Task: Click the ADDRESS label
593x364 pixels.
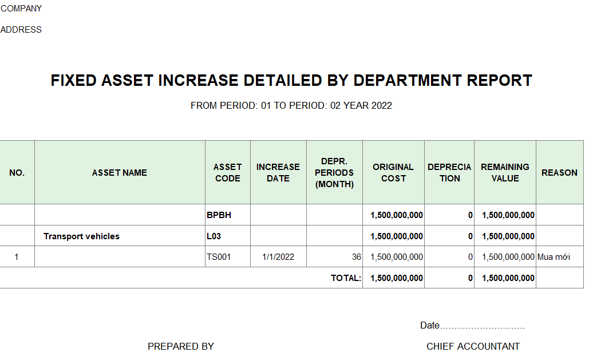Action: tap(21, 30)
